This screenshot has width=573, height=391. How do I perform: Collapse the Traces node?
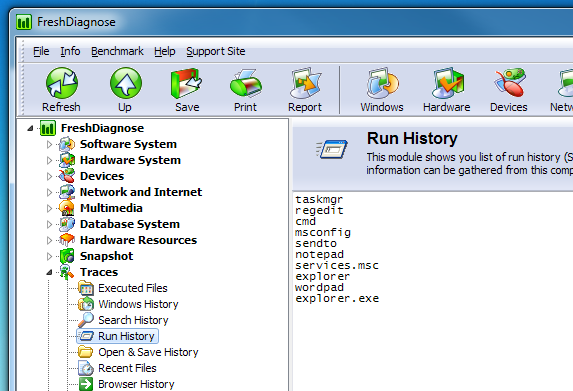[x=49, y=273]
